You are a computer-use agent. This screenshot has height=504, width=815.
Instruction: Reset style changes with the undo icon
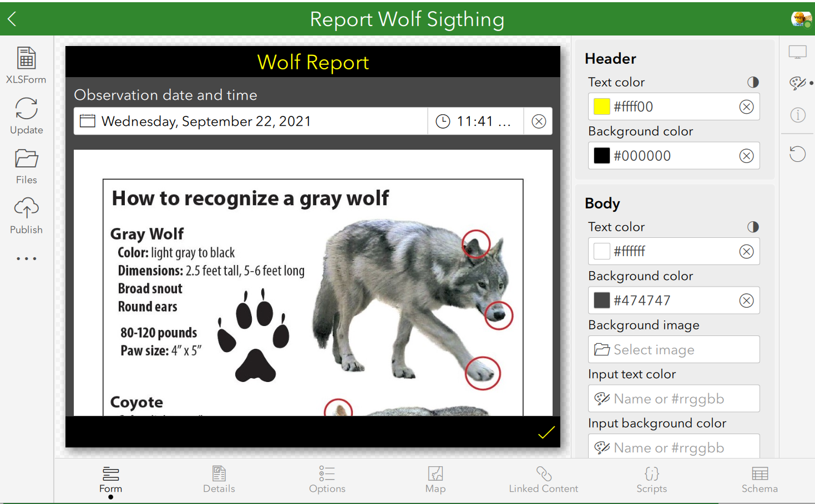[x=797, y=154]
